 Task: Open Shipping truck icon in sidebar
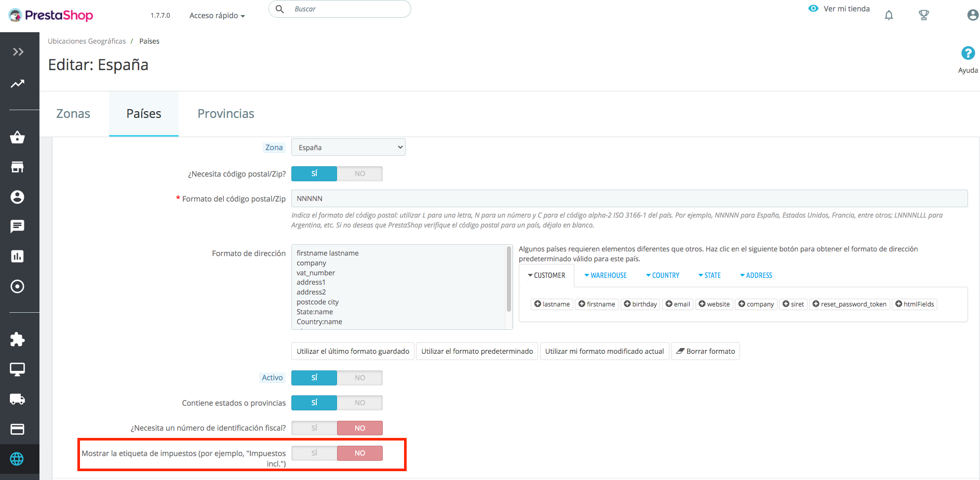pyautogui.click(x=17, y=399)
